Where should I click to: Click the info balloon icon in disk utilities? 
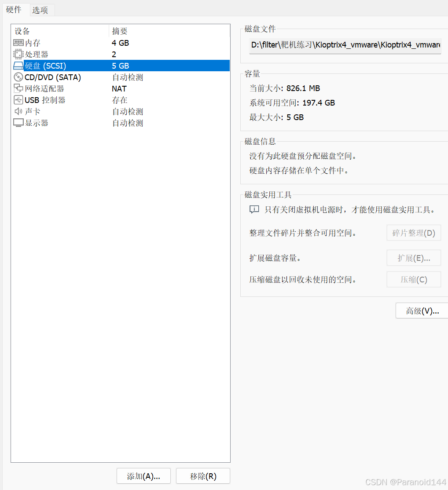[254, 209]
